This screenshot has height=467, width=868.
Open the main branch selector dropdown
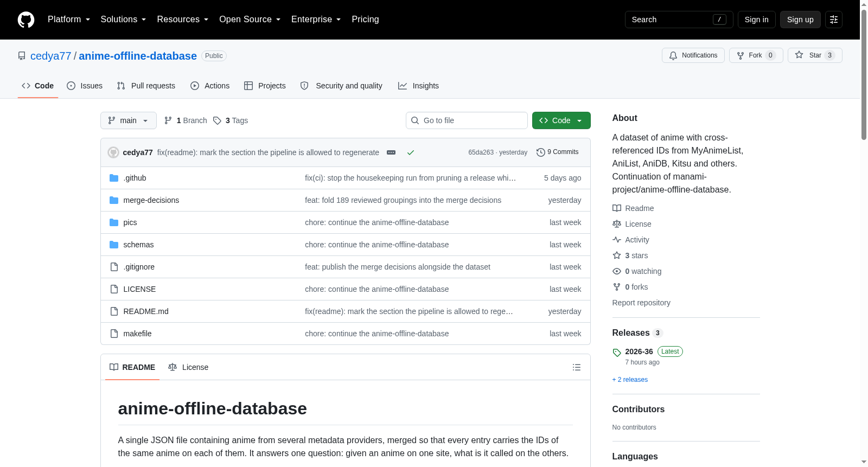(x=129, y=120)
